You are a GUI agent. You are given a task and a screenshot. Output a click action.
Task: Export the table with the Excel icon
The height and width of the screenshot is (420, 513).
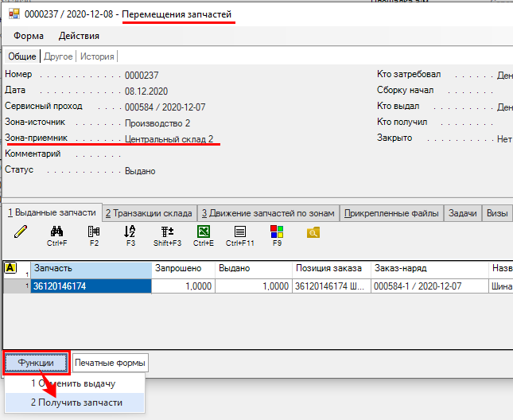tap(204, 232)
